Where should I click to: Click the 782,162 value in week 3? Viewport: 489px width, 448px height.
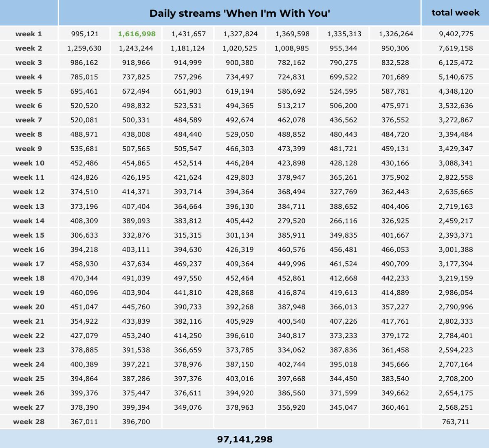pyautogui.click(x=291, y=63)
